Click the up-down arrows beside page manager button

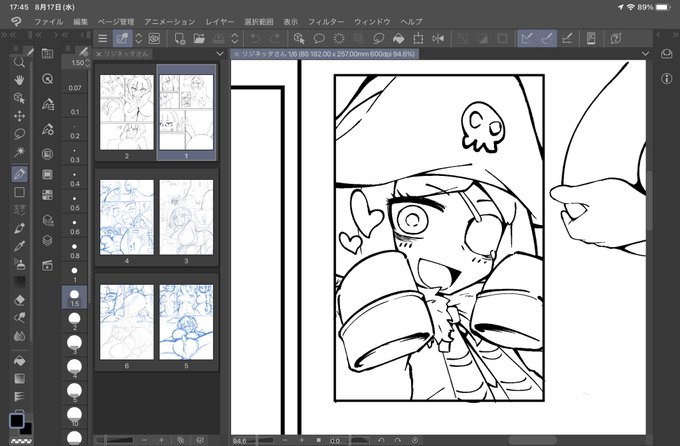138,39
